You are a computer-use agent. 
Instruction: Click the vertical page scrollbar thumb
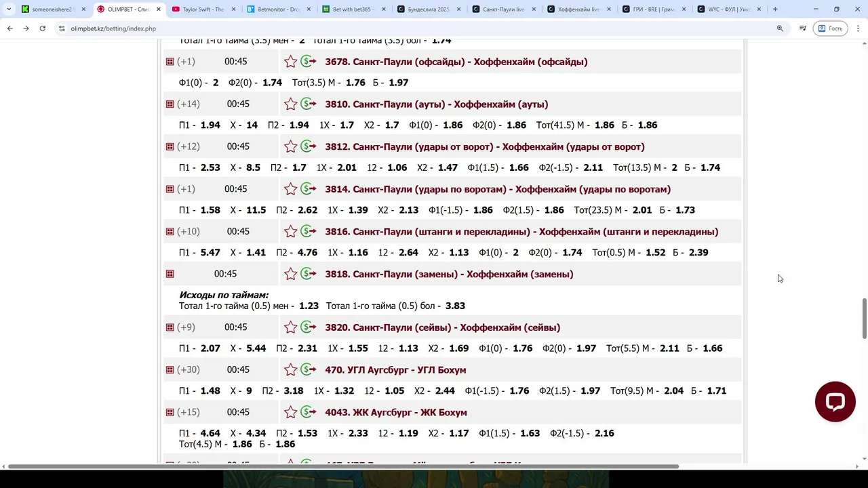(x=864, y=319)
